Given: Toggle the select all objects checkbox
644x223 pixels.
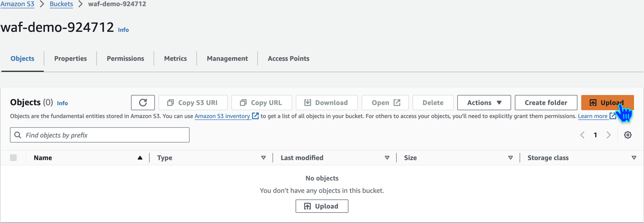Looking at the screenshot, I should (13, 158).
